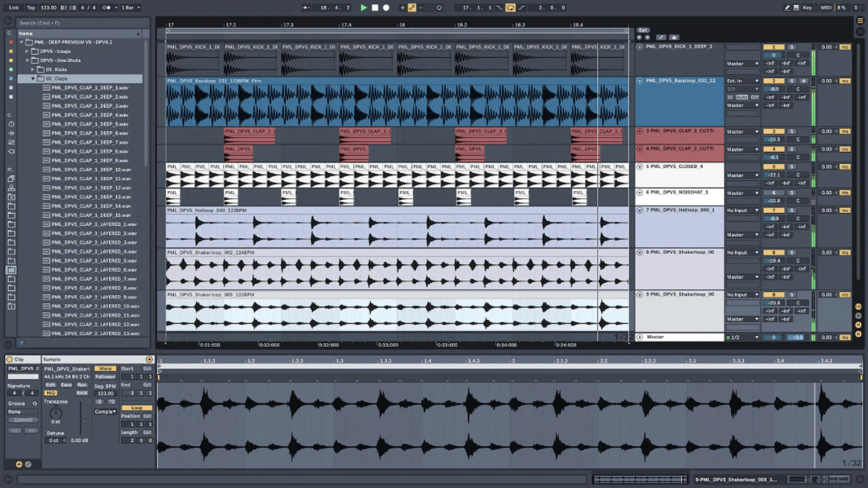
Task: Click the Rev. reverse sample button
Action: (82, 385)
